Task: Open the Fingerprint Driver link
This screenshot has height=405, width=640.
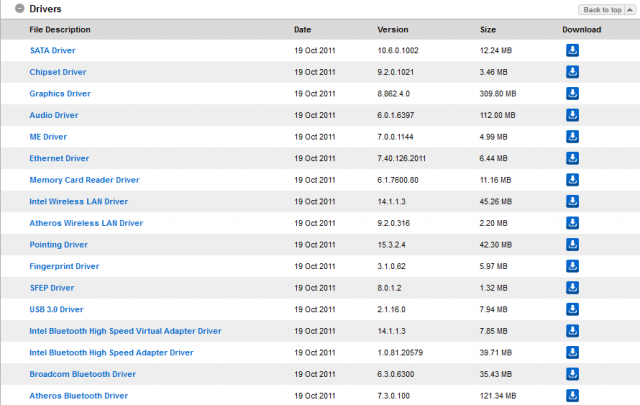Action: coord(64,266)
